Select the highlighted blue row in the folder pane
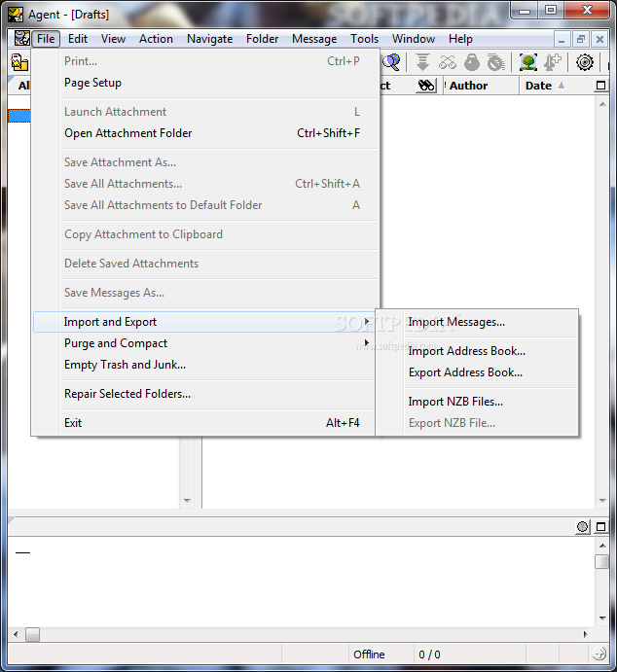 point(19,116)
